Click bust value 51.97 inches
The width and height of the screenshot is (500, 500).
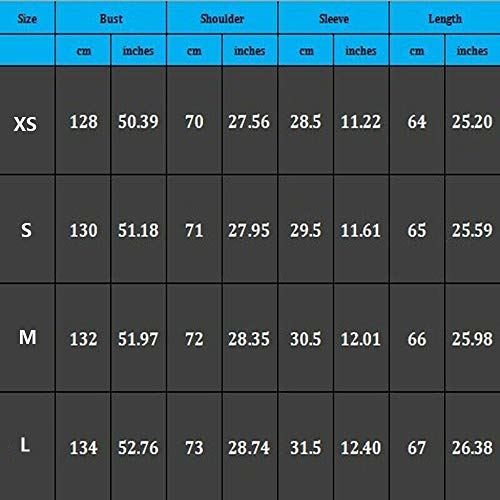click(138, 339)
